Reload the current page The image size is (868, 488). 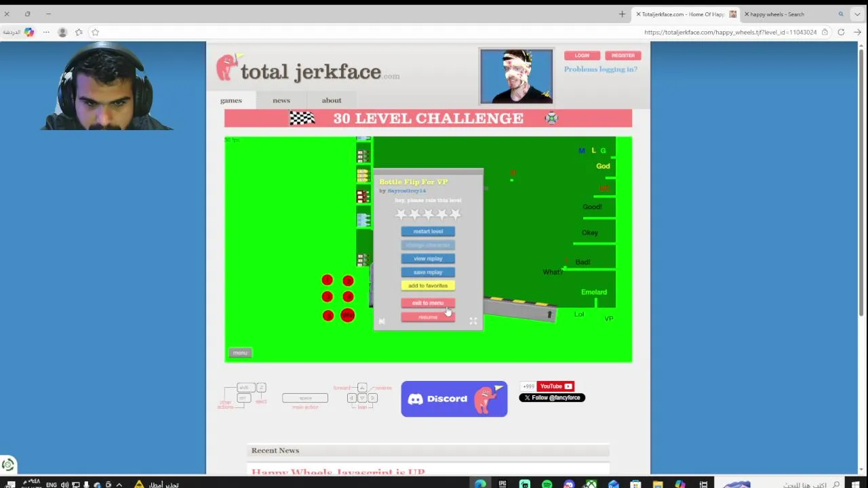tap(841, 33)
